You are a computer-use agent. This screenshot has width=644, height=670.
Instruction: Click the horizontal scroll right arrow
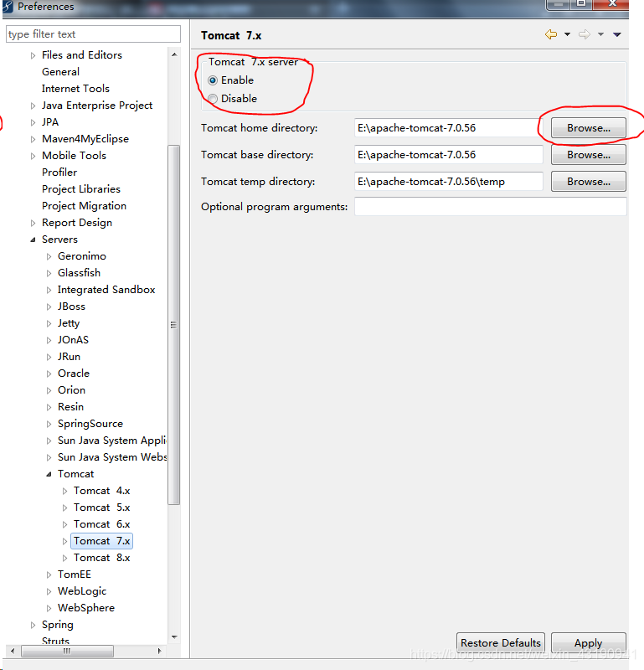[159, 651]
